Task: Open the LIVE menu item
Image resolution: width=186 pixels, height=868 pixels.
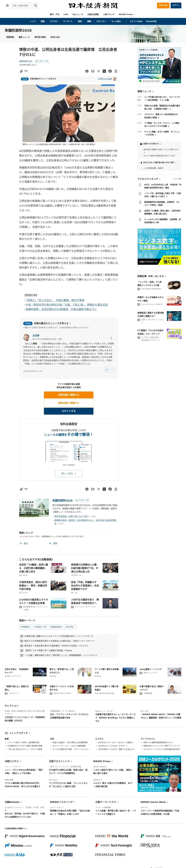Action: tap(66, 14)
